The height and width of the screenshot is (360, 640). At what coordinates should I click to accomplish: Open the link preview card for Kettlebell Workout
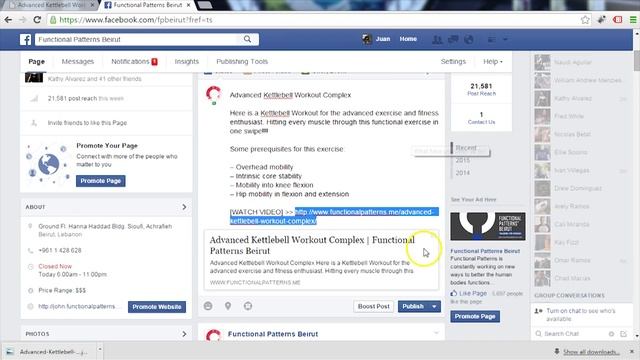click(321, 260)
